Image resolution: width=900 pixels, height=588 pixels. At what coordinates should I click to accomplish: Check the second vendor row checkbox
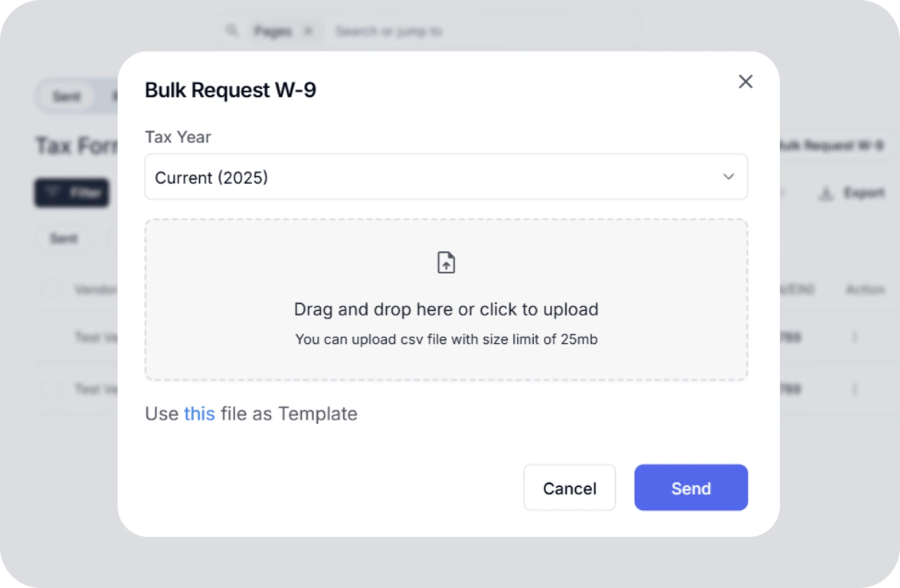[51, 389]
